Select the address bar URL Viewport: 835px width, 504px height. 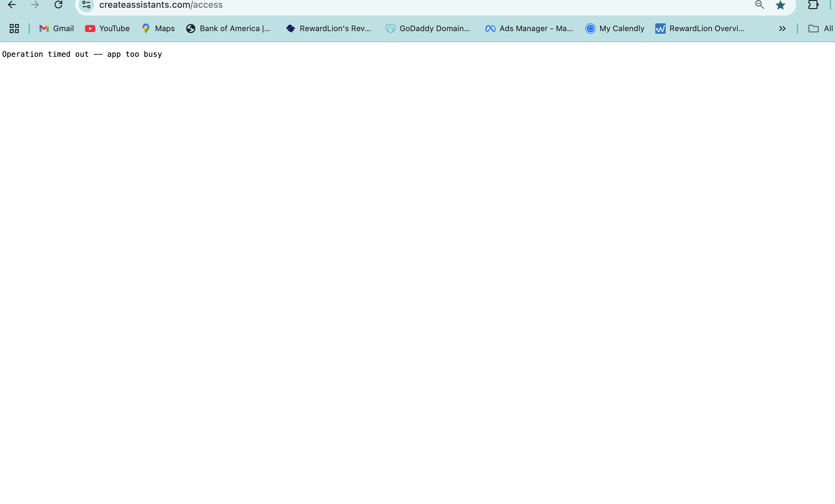click(161, 5)
